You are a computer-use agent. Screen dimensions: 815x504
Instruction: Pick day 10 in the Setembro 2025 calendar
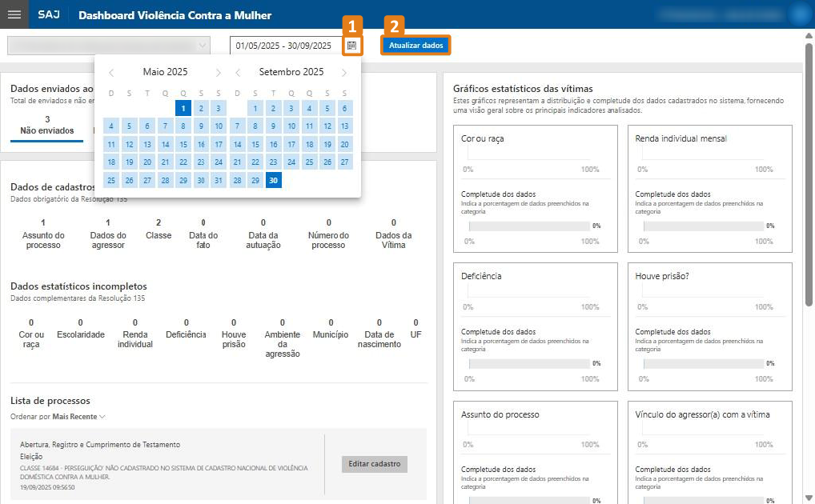coord(291,126)
